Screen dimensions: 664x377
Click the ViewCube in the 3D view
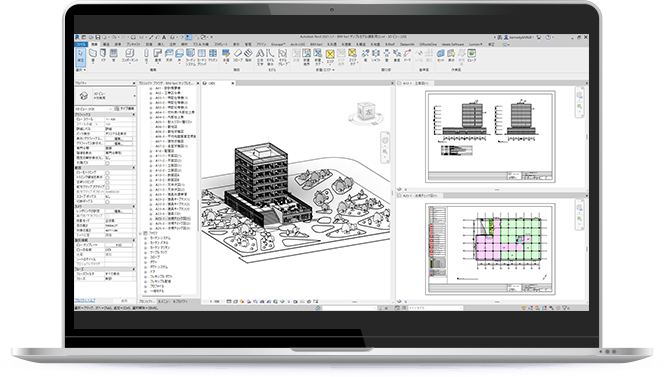(x=366, y=112)
